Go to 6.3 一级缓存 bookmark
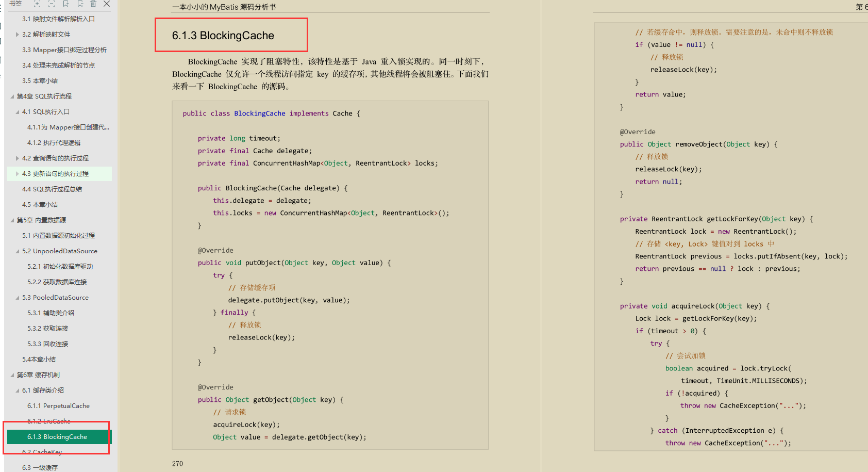This screenshot has height=472, width=868. (40, 468)
